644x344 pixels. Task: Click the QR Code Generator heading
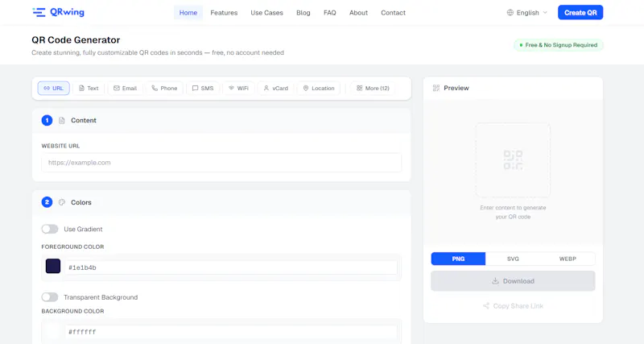coord(76,39)
